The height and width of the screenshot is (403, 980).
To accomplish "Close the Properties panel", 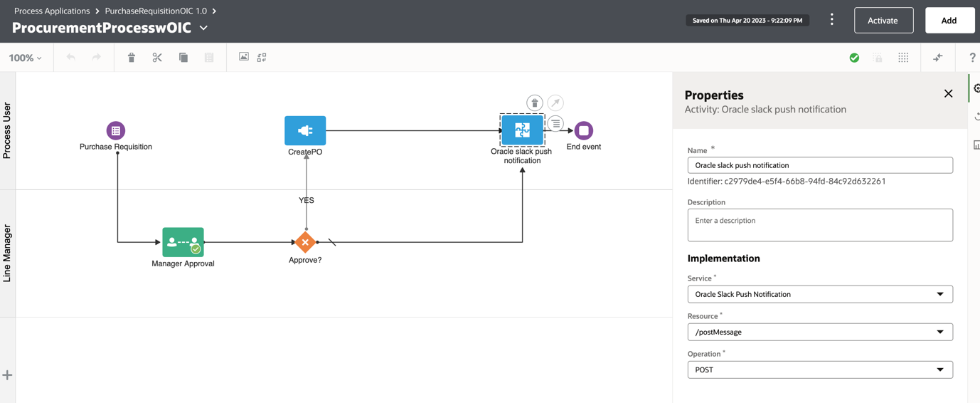I will coord(948,94).
